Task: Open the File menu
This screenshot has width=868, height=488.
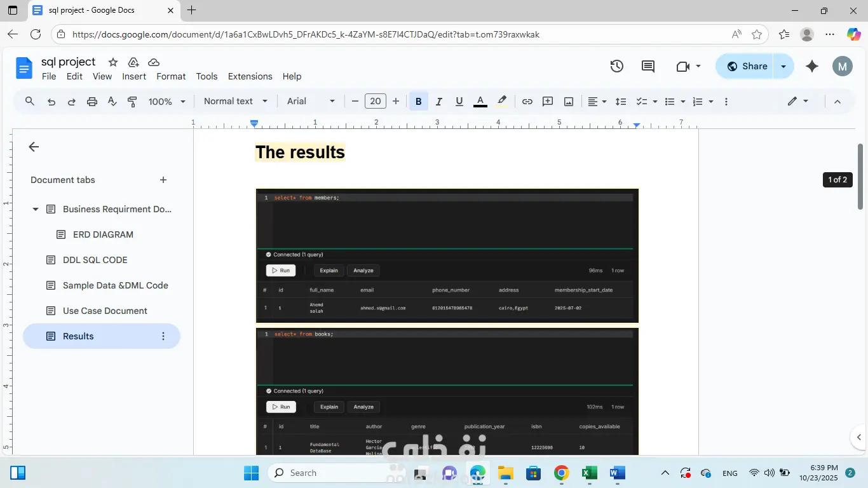Action: point(49,76)
